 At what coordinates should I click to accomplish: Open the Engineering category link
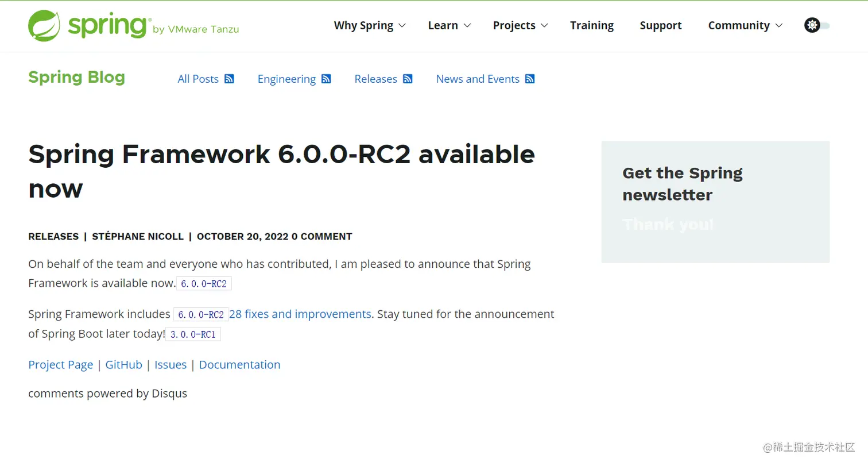(286, 79)
